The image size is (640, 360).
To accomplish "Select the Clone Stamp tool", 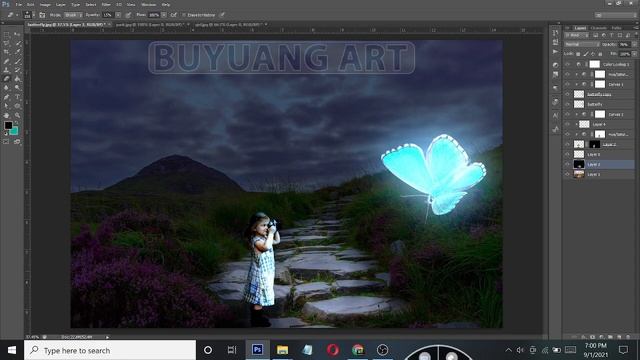I will (7, 70).
